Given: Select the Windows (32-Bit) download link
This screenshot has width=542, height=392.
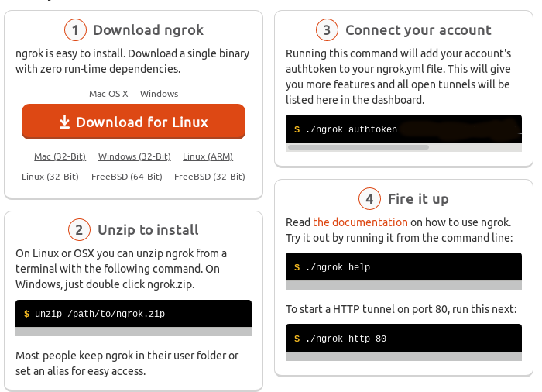Looking at the screenshot, I should coord(134,156).
